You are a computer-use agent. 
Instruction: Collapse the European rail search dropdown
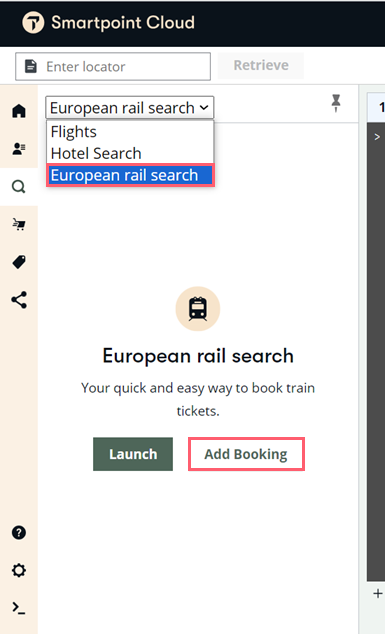[129, 108]
